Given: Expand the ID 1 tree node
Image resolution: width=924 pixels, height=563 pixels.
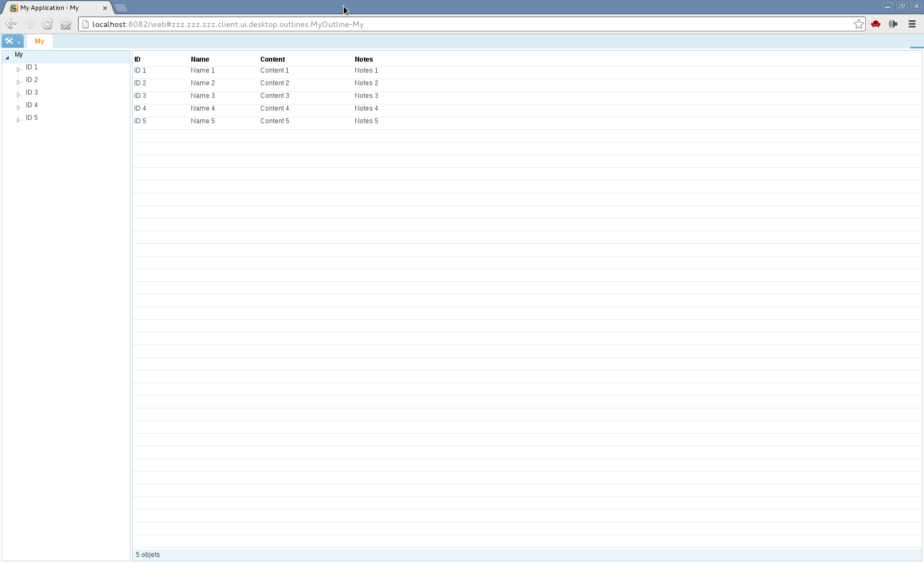Looking at the screenshot, I should 18,69.
